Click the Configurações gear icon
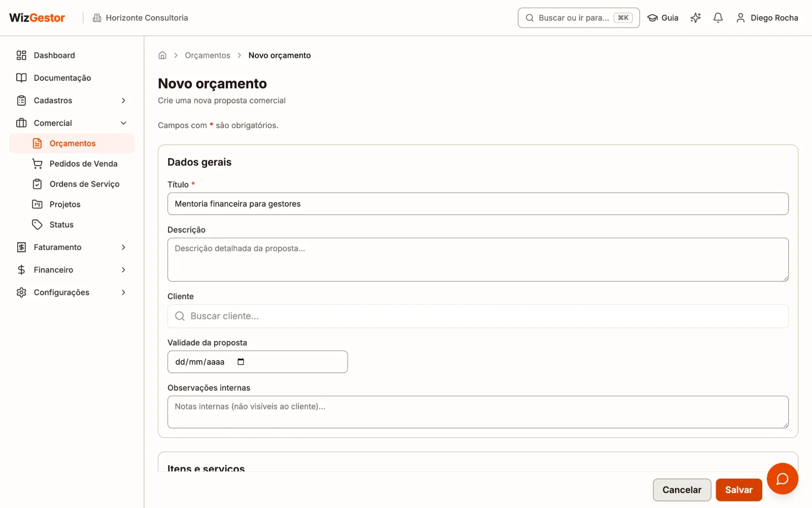Viewport: 812px width, 508px height. pyautogui.click(x=21, y=293)
